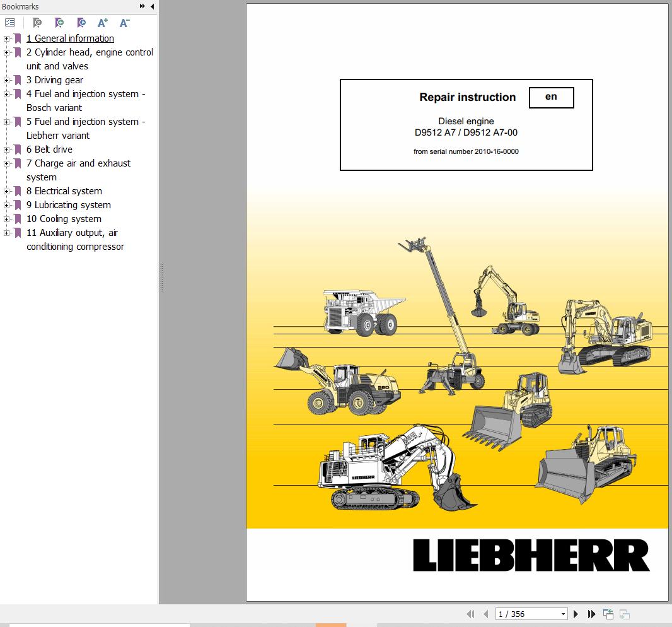This screenshot has width=672, height=627.
Task: Click the previous view icon
Action: pos(608,614)
